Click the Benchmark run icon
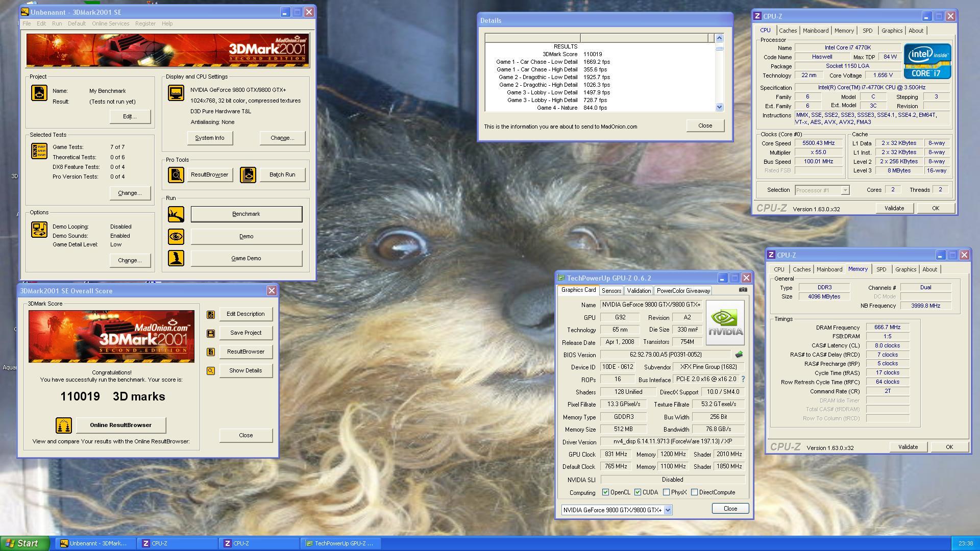Image resolution: width=980 pixels, height=551 pixels. click(176, 214)
